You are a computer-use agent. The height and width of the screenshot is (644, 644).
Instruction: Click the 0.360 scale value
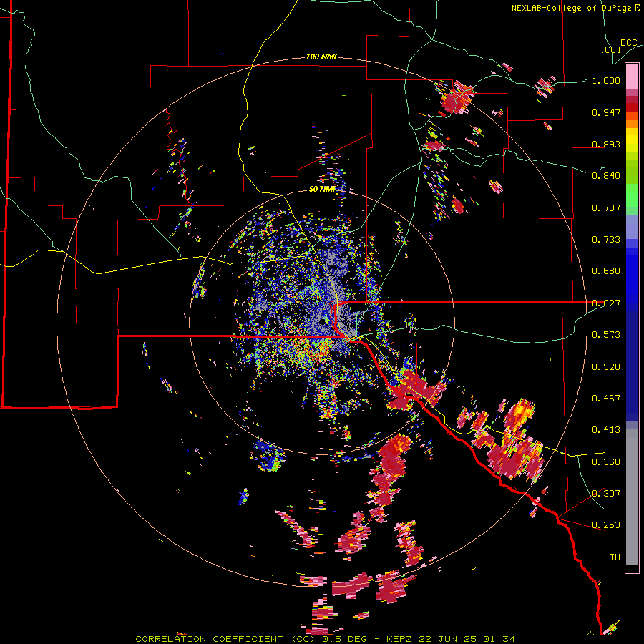tap(606, 462)
